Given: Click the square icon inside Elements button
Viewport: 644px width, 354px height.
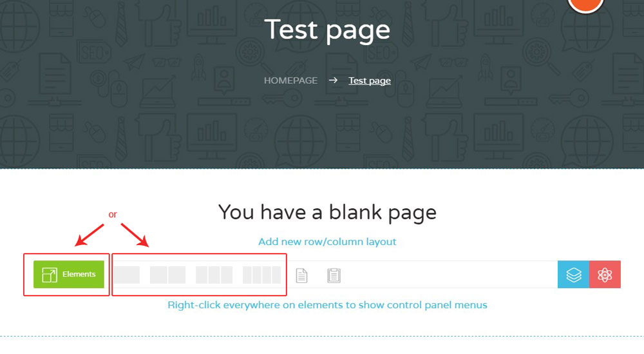Looking at the screenshot, I should [50, 275].
